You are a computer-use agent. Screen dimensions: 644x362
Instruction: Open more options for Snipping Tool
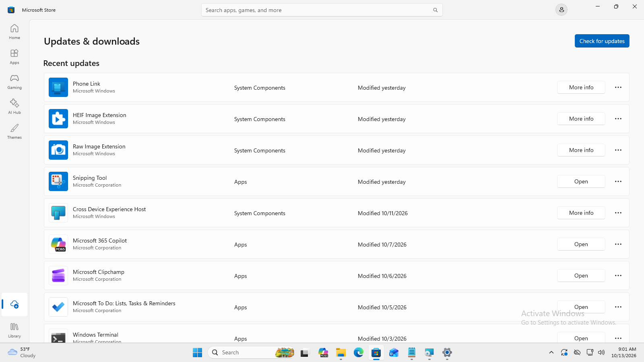click(x=618, y=181)
